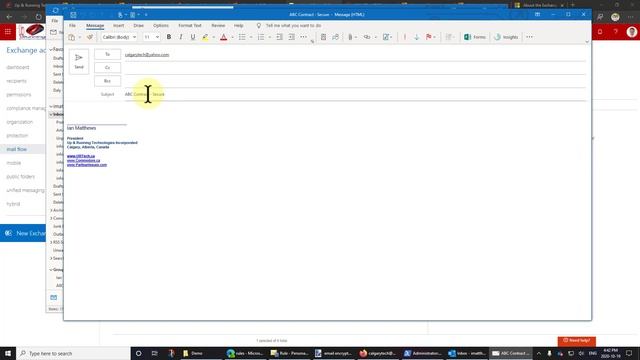Open Viva Insights add-in
The height and width of the screenshot is (360, 640).
click(506, 37)
